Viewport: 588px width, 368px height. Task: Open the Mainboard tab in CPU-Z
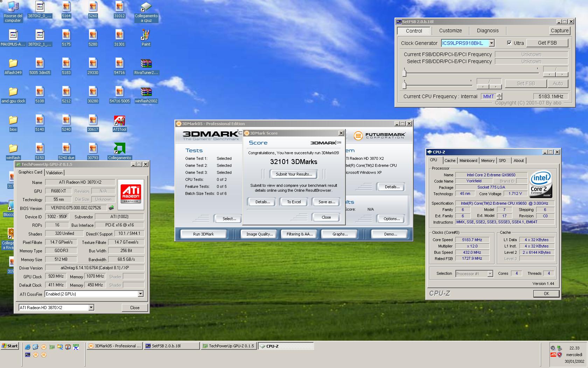click(x=468, y=161)
